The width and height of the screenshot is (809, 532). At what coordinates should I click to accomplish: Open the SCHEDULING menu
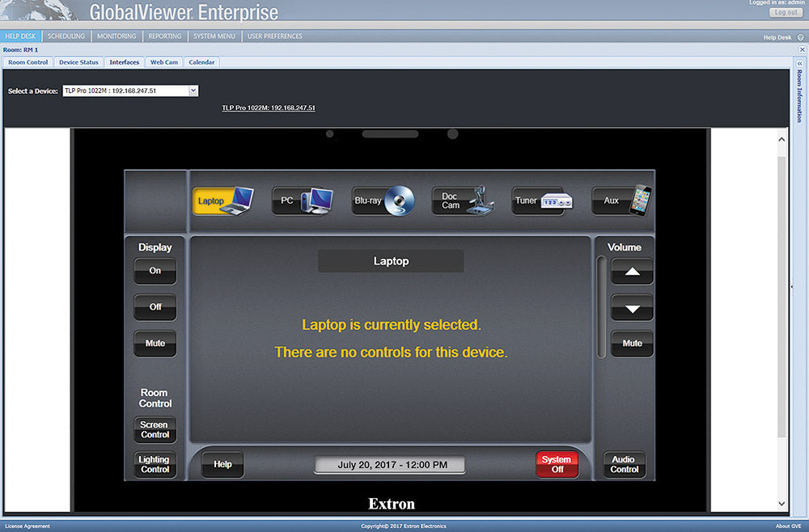66,36
